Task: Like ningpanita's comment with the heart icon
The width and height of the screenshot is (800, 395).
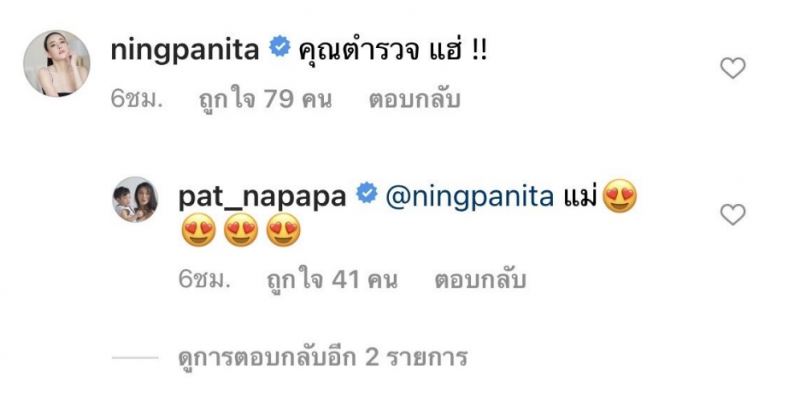Action: (733, 68)
